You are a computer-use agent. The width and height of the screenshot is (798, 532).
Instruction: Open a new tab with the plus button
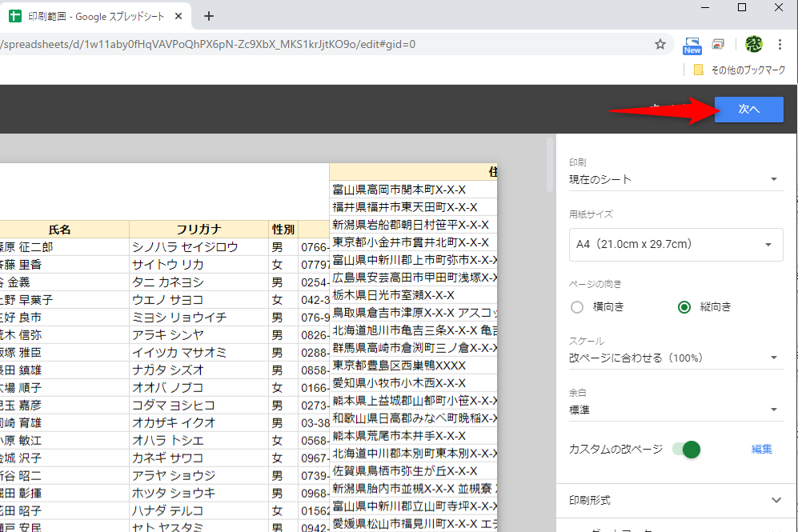208,15
